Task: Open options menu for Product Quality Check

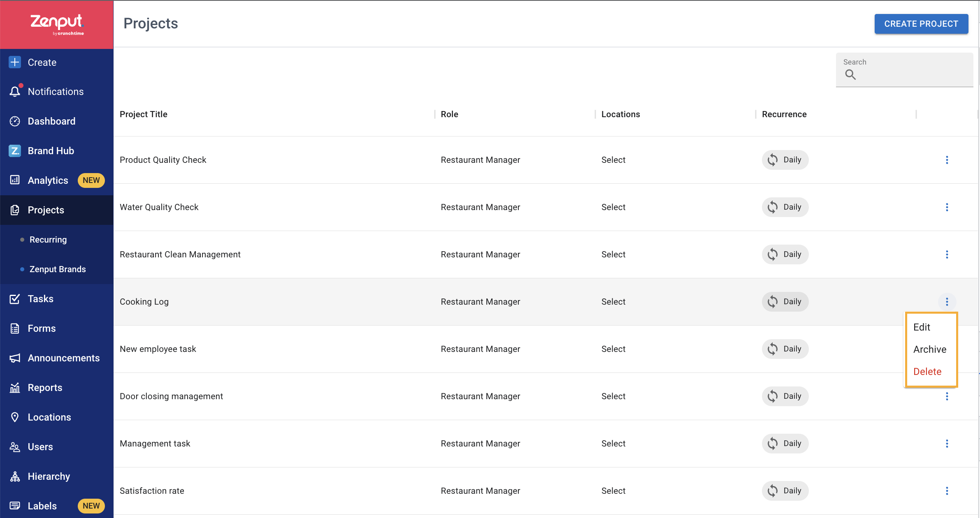Action: click(x=947, y=160)
